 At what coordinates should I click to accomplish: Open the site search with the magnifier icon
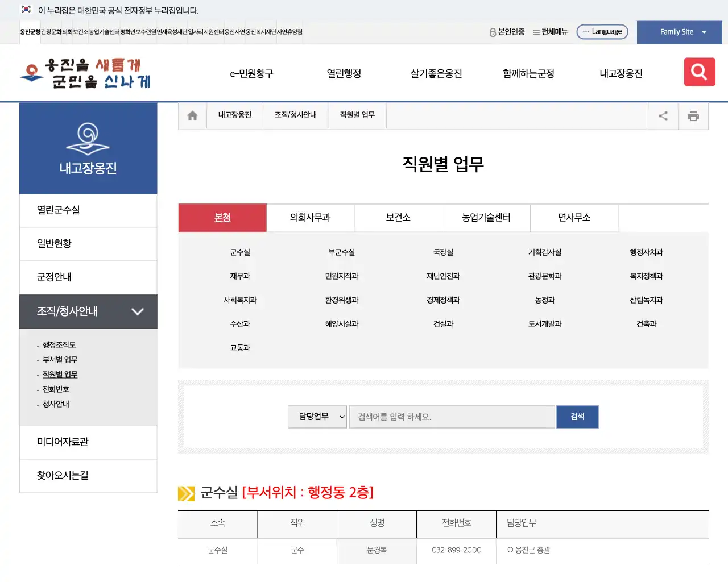699,72
